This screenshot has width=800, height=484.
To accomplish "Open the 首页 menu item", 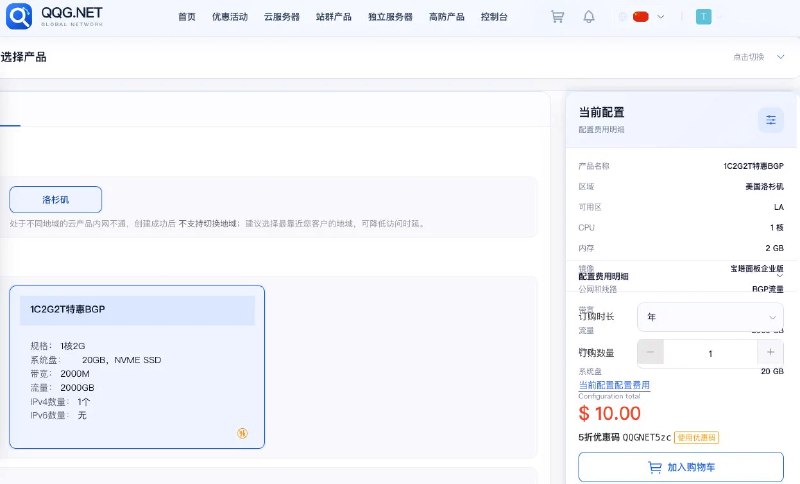I will 187,17.
